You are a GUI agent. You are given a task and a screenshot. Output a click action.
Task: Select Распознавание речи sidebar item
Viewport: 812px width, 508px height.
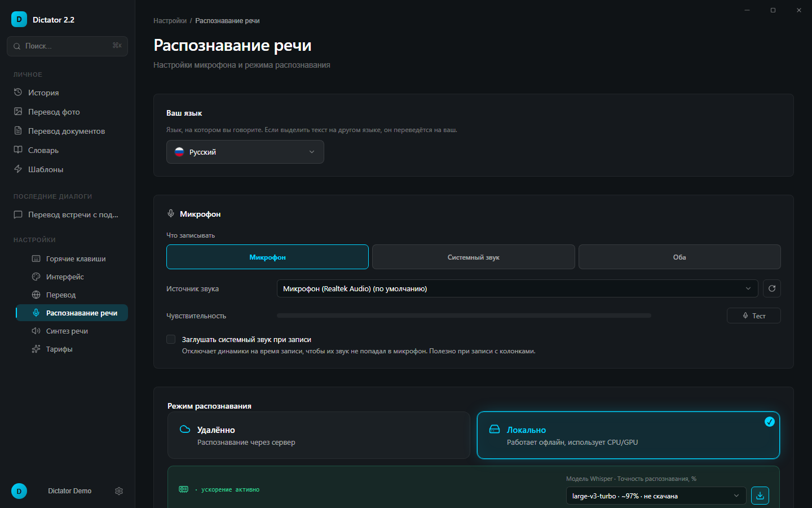pos(72,313)
